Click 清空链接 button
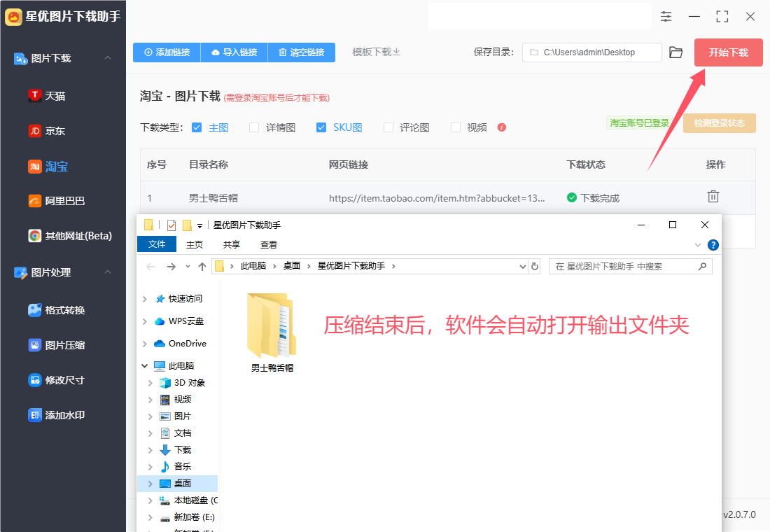770x532 pixels. point(302,52)
